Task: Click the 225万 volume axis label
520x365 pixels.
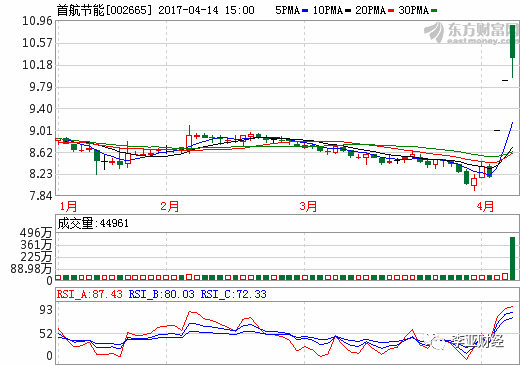Action: [x=36, y=257]
